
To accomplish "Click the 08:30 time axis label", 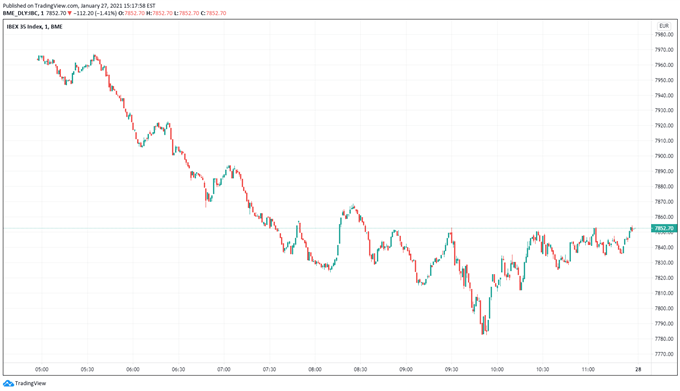I will point(360,369).
